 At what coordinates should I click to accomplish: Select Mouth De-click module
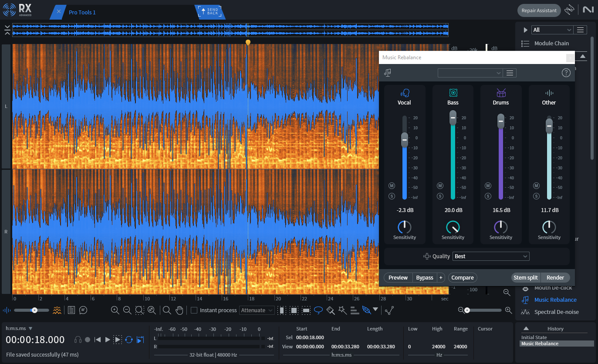click(547, 288)
